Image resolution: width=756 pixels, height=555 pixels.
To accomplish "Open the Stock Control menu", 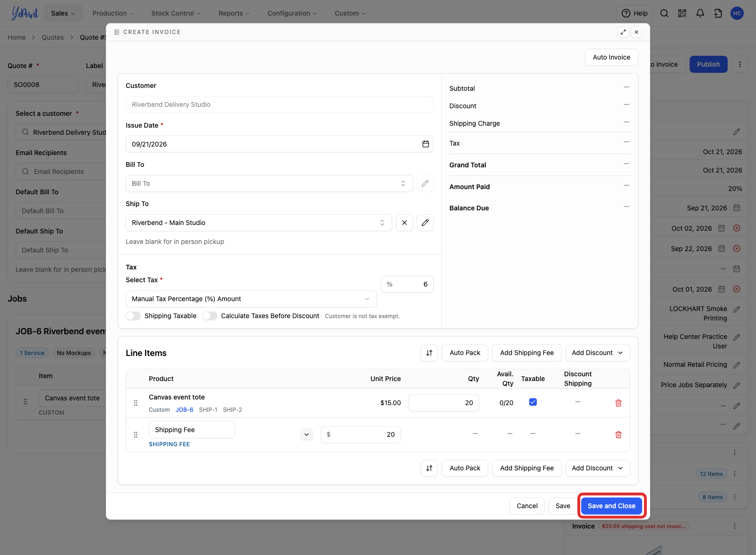I will [176, 13].
